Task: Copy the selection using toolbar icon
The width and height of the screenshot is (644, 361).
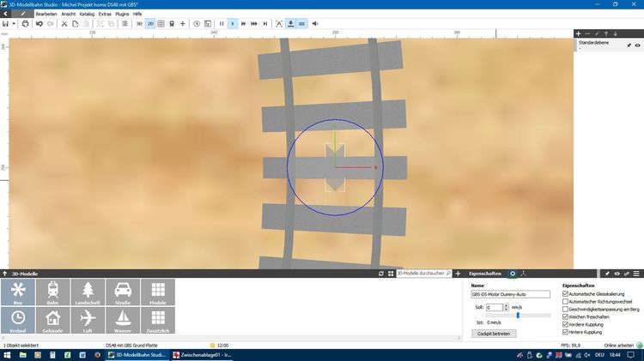Action: [76, 24]
